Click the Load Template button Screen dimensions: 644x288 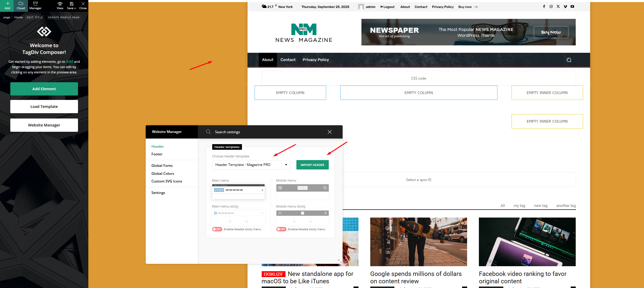click(x=44, y=106)
